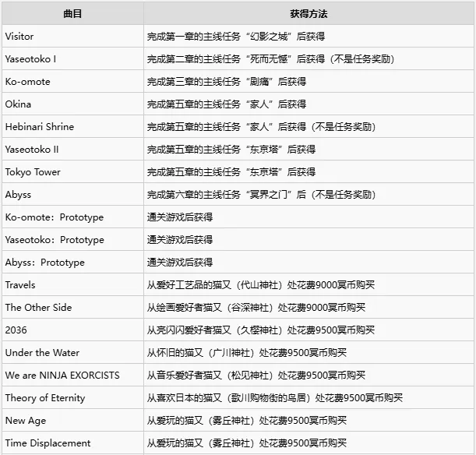
Task: Click Under the Water track name
Action: [x=42, y=352]
